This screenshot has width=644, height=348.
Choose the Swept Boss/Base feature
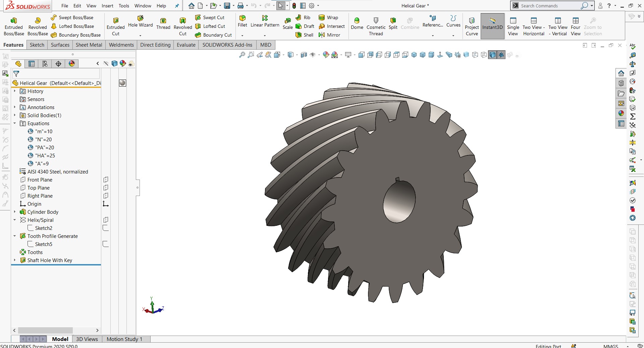coord(72,17)
